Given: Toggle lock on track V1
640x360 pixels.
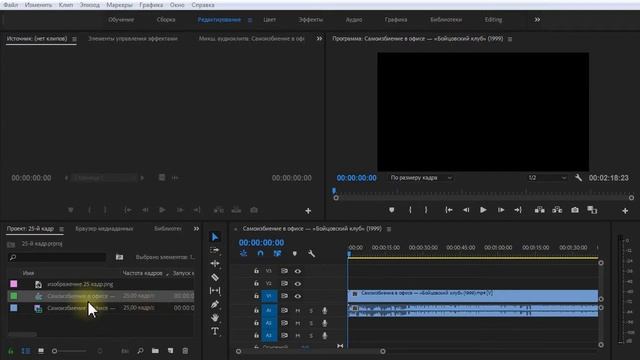Looking at the screenshot, I should pos(256,296).
